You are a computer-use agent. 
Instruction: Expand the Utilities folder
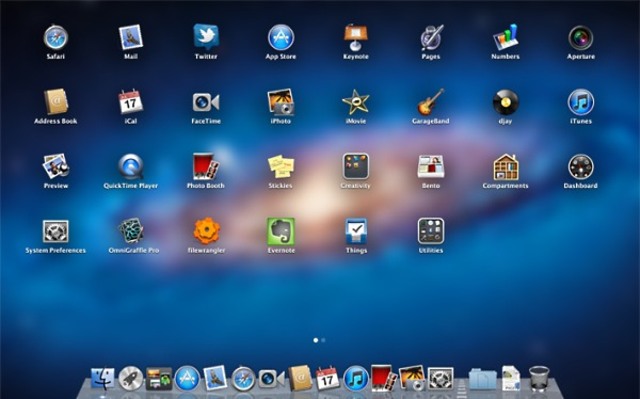pos(431,231)
